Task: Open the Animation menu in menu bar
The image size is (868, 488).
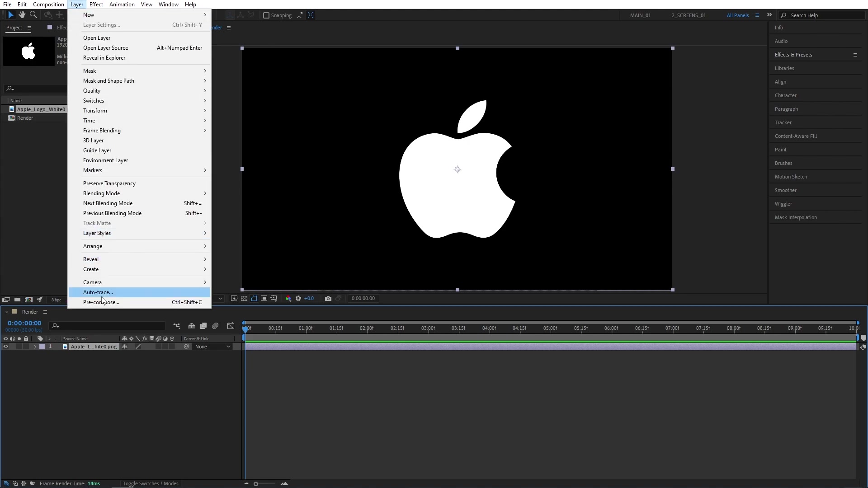Action: coord(122,5)
